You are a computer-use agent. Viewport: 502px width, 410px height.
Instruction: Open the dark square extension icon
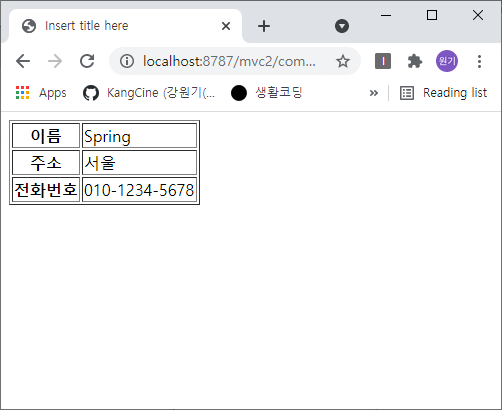(x=383, y=61)
